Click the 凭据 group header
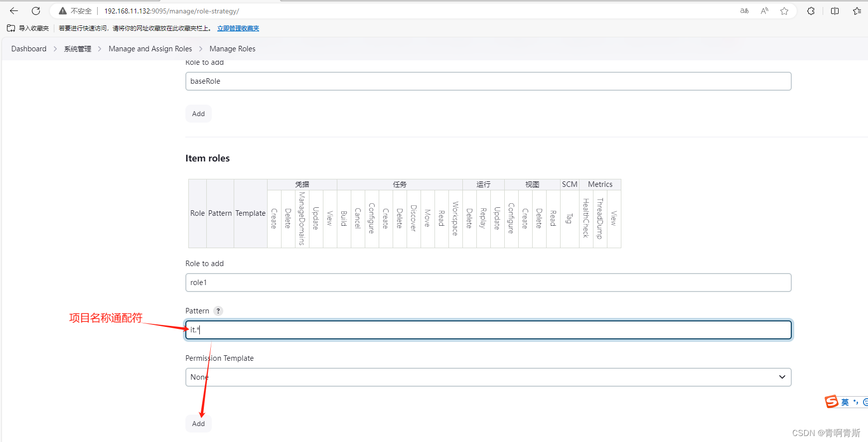The height and width of the screenshot is (442, 868). coord(302,184)
